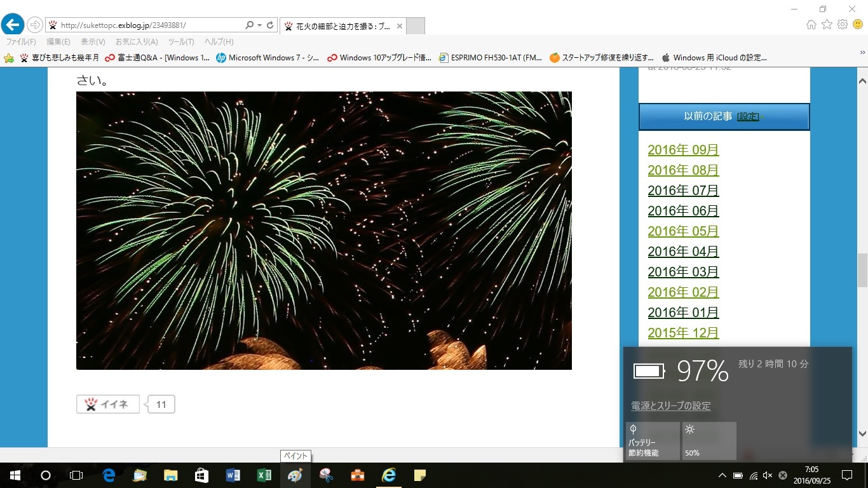868x488 pixels.
Task: Click the address bar URL field
Action: pos(149,25)
